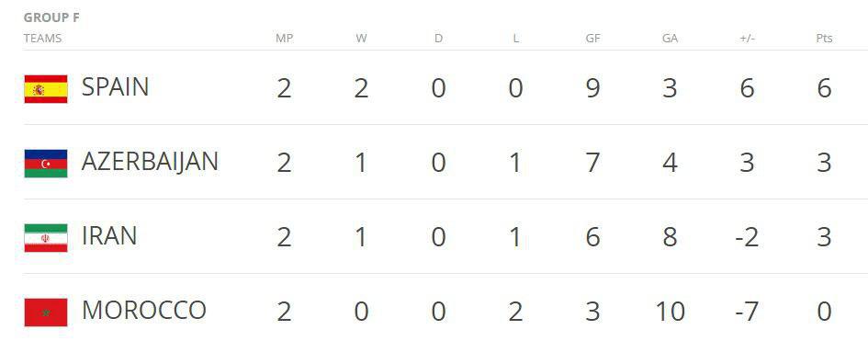
Task: Select the IRAN team name
Action: [109, 236]
